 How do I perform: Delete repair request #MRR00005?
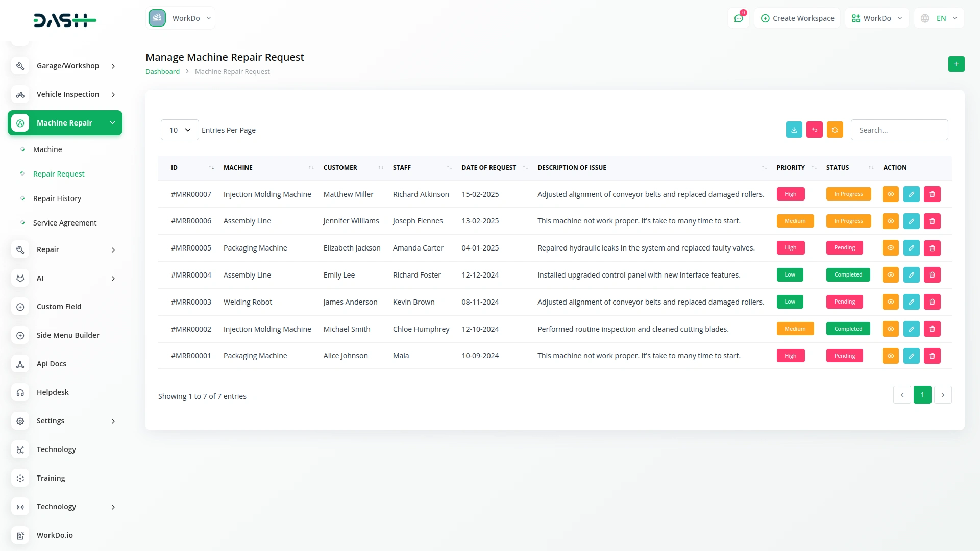click(x=932, y=248)
